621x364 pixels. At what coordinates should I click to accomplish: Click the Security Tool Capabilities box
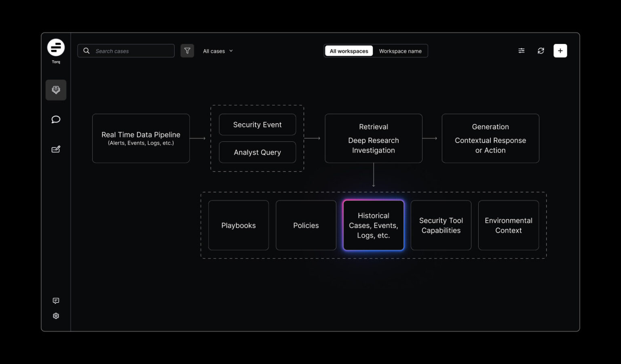click(441, 225)
